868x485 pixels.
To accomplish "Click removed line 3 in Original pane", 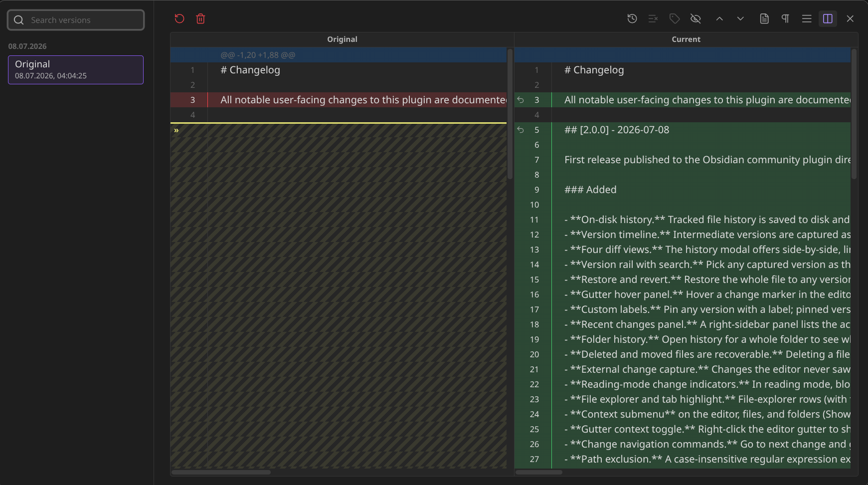I will 339,100.
